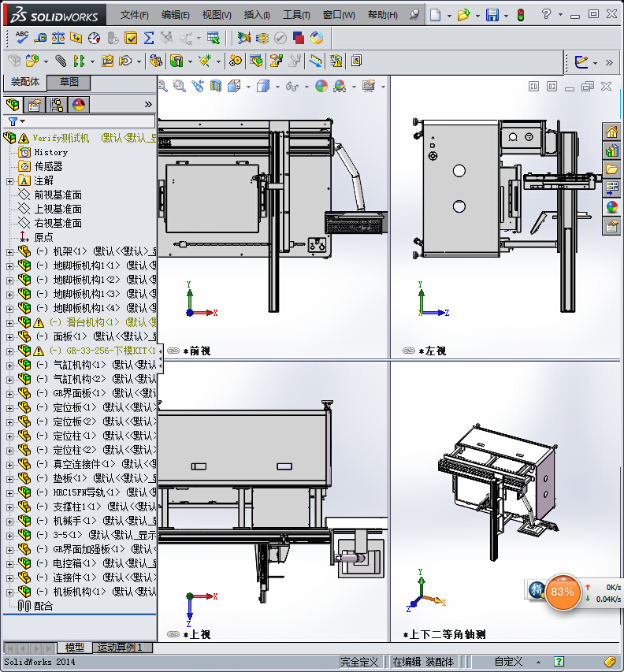The height and width of the screenshot is (672, 624).
Task: Open FeatureManager design tree tab icon
Action: (13, 105)
